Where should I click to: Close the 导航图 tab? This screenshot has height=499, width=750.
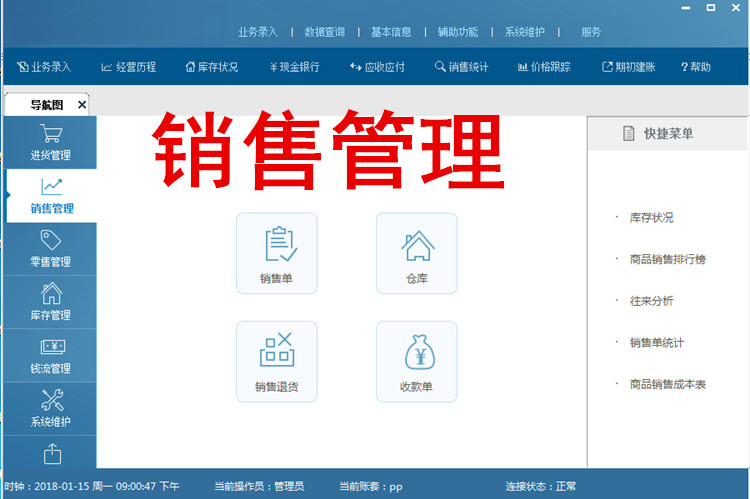click(82, 105)
